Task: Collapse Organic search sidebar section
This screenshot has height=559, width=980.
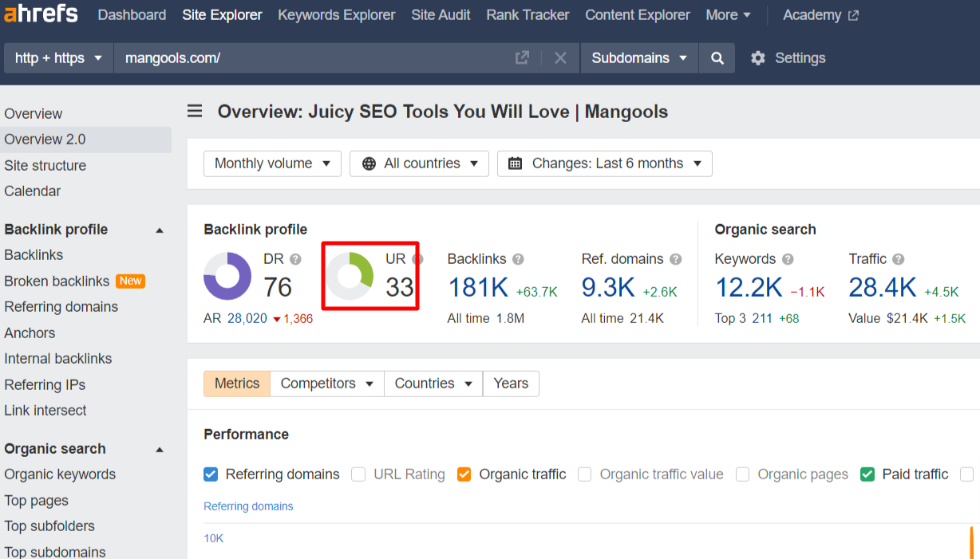Action: (160, 449)
